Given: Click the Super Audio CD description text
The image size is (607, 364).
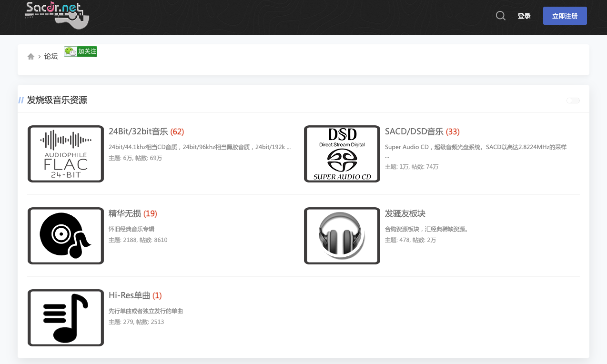Looking at the screenshot, I should (475, 151).
